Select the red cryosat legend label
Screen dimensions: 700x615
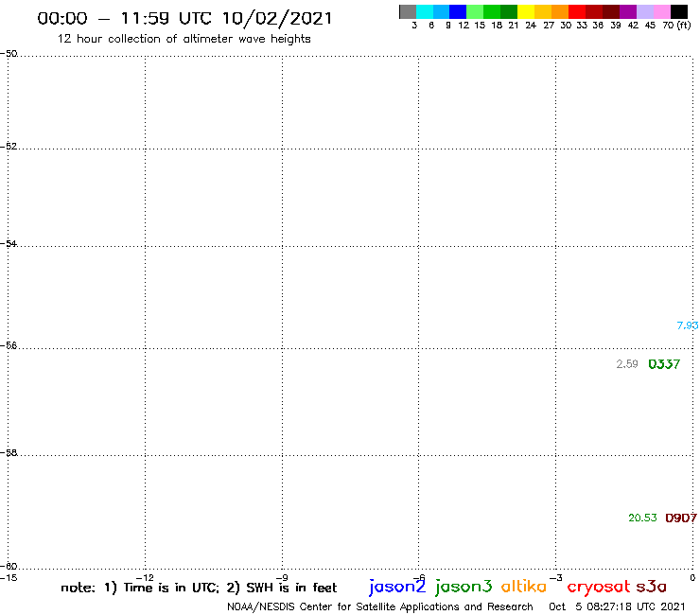pyautogui.click(x=599, y=588)
